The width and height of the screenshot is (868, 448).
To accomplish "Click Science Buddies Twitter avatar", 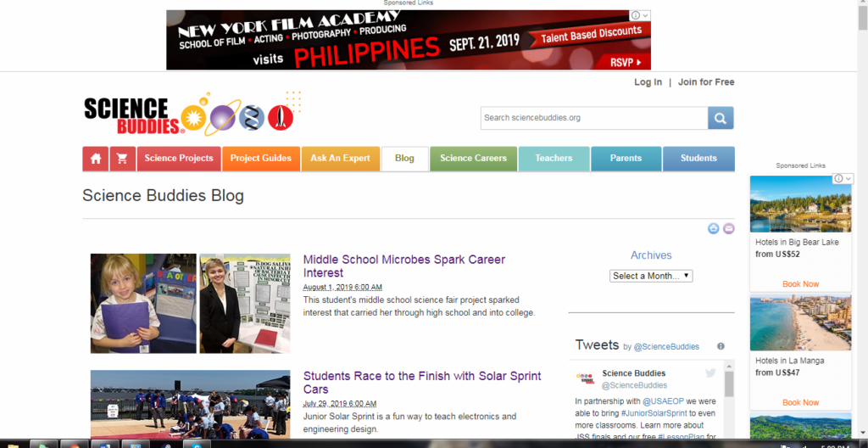I will coord(585,378).
